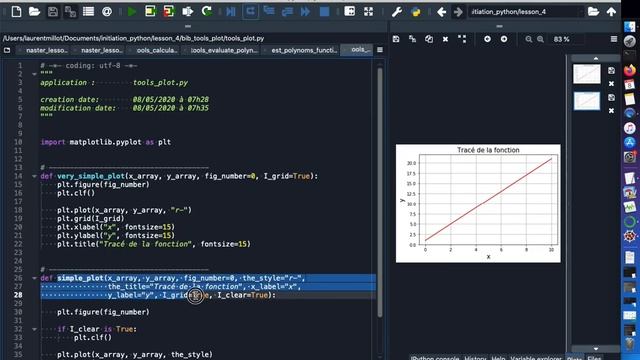The width and height of the screenshot is (640, 360).
Task: Run file with green play button
Action: tap(131, 11)
